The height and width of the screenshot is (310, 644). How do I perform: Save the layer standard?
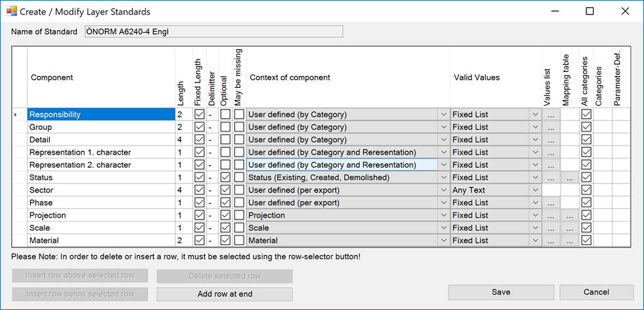500,292
